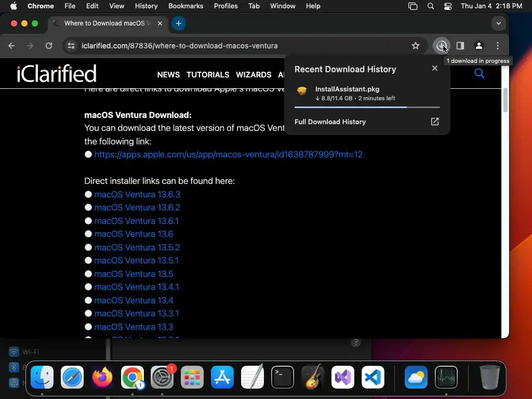Open Launchpad from Dock
This screenshot has width=532, height=399.
point(192,377)
